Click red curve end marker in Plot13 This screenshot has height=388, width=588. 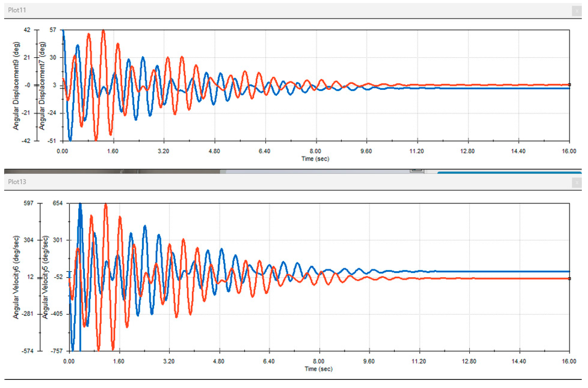(570, 279)
